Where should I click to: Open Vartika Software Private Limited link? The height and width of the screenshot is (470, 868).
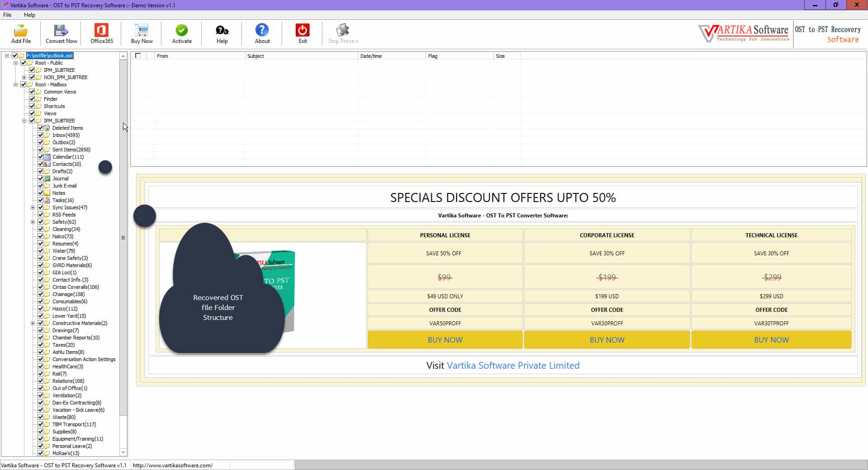513,366
